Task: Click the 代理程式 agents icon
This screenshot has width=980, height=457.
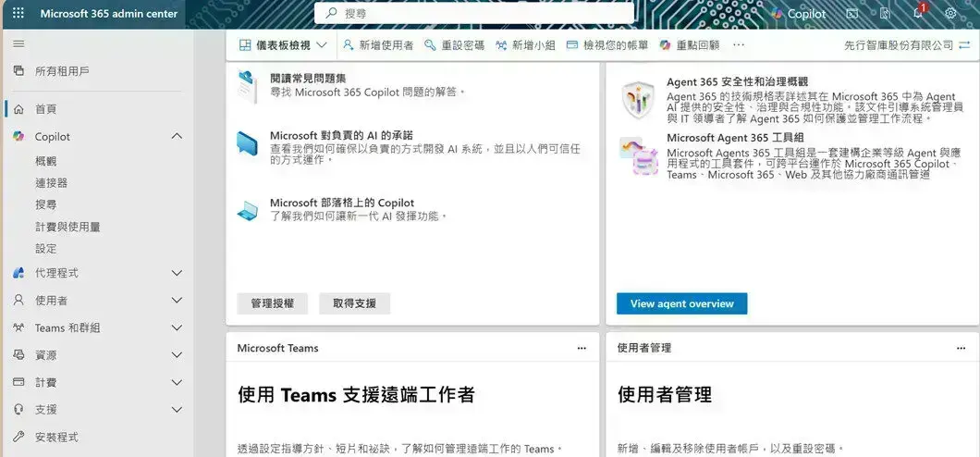Action: click(x=18, y=273)
